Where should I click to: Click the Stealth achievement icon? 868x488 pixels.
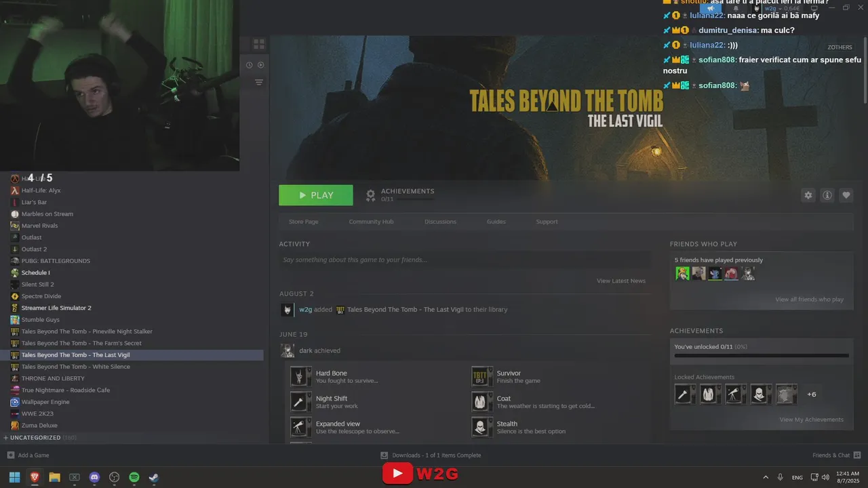click(x=481, y=426)
